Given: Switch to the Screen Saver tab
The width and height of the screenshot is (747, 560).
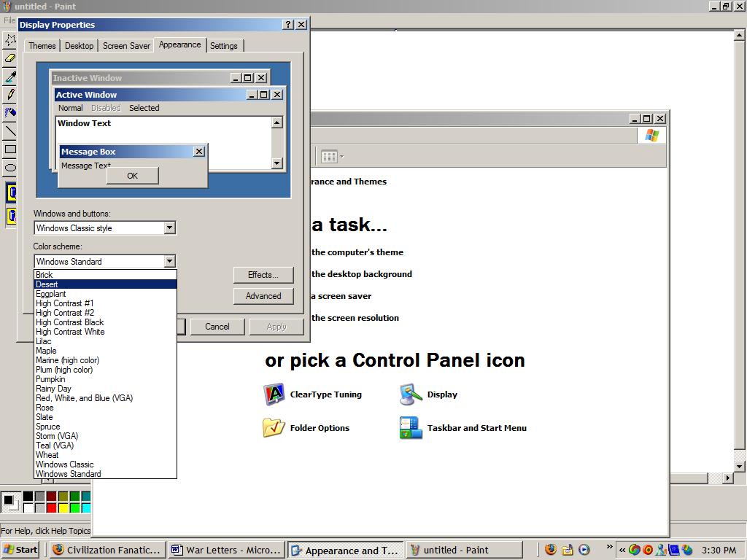Looking at the screenshot, I should tap(126, 46).
